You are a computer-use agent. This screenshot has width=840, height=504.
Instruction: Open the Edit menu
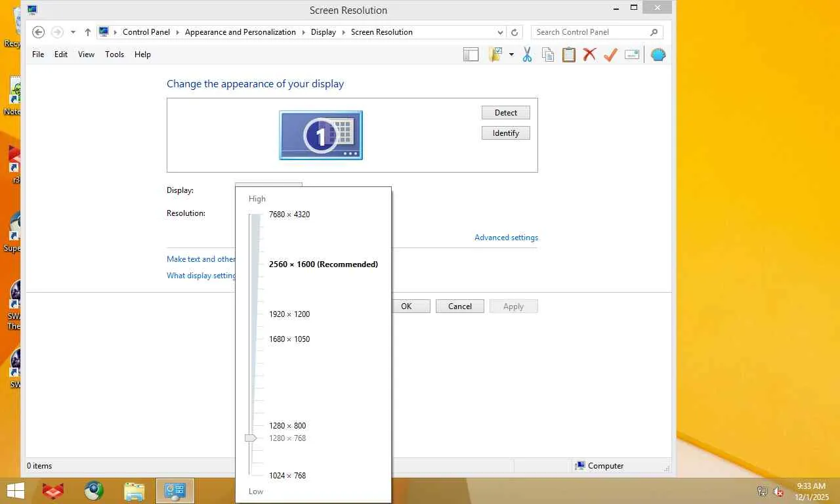(x=61, y=54)
